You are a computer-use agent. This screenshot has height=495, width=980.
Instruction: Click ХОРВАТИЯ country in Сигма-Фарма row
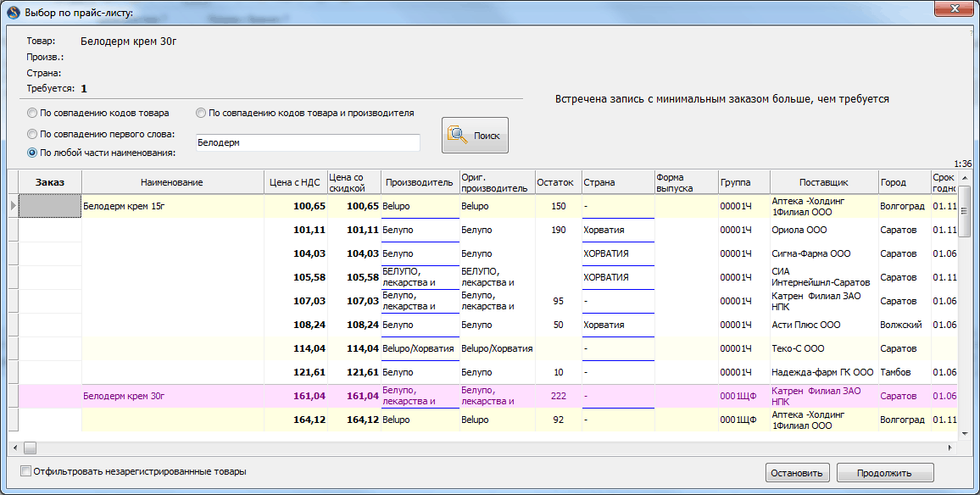pos(605,253)
